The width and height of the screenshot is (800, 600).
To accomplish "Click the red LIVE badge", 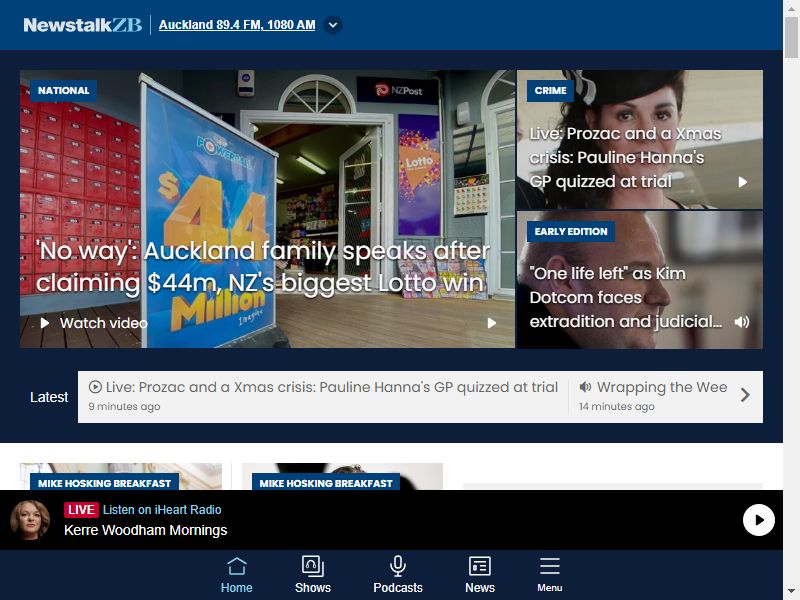I will tap(81, 510).
